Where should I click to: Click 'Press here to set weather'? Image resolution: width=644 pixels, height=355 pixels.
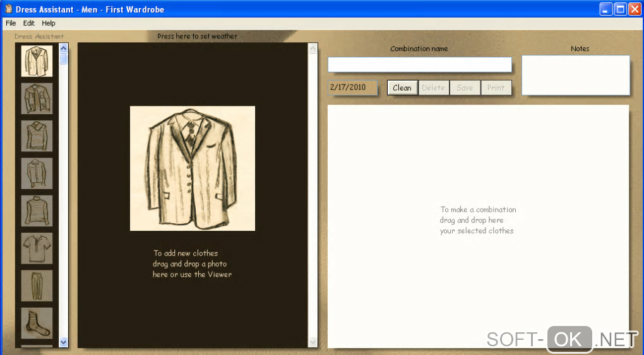coord(197,36)
